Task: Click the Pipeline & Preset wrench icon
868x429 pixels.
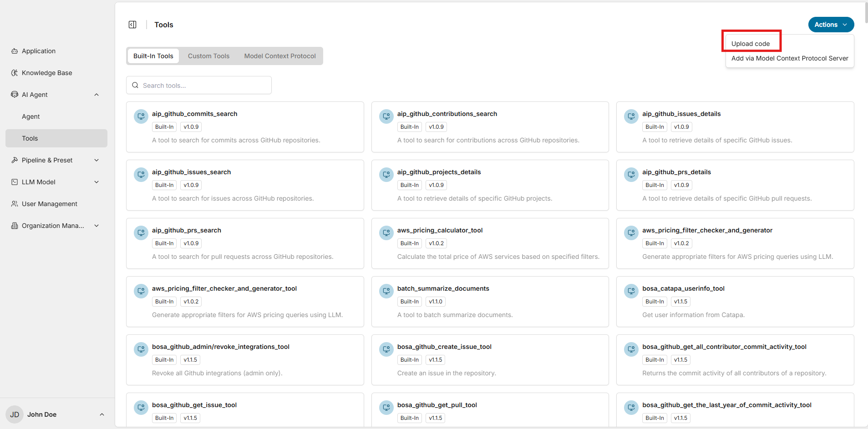Action: (15, 160)
